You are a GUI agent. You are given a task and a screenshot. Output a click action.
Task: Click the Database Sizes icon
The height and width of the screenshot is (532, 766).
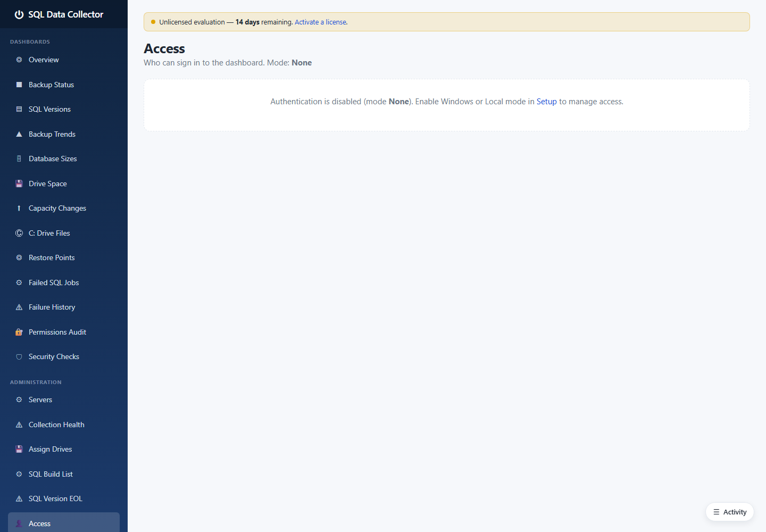[19, 159]
